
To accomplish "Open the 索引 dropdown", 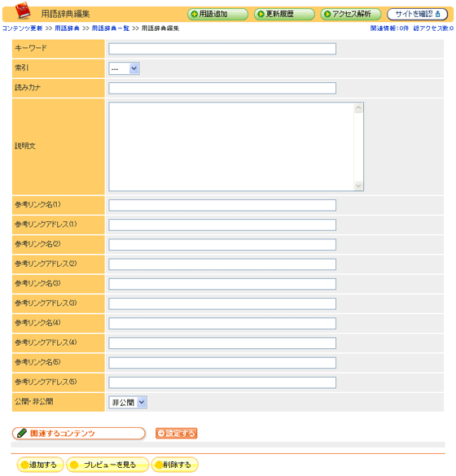I will 124,68.
